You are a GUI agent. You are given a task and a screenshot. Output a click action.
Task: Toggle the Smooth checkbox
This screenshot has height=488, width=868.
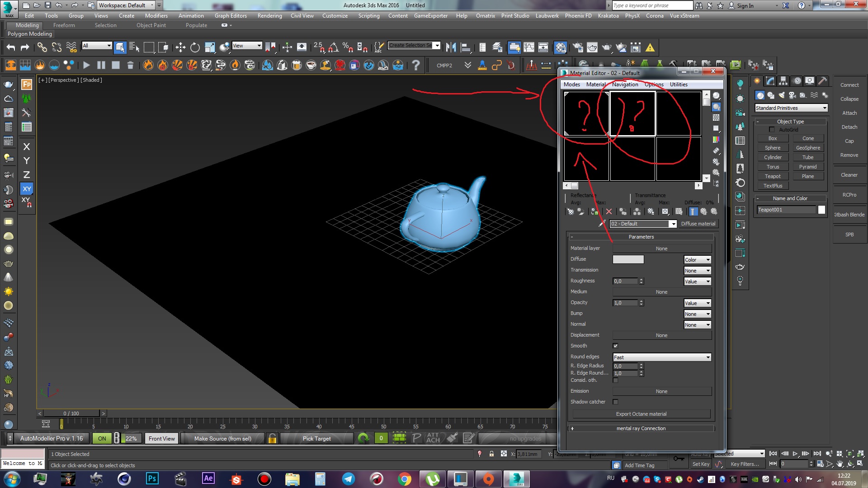click(615, 346)
